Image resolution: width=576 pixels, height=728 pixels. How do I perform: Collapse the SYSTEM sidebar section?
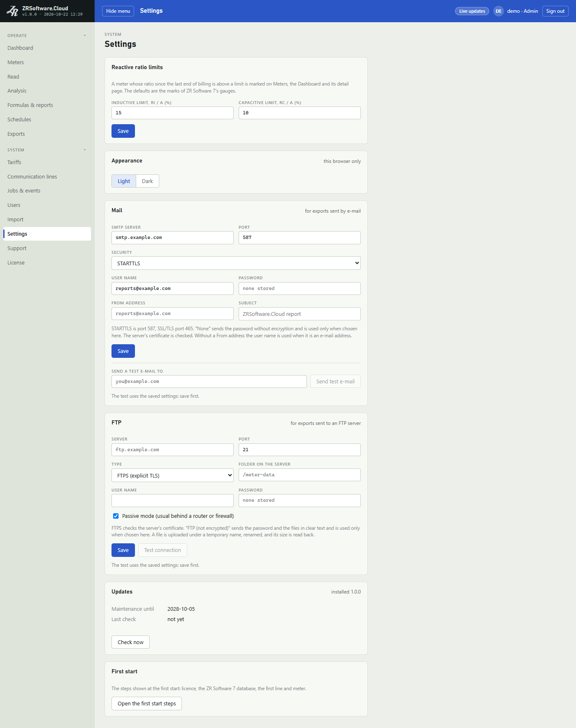85,150
